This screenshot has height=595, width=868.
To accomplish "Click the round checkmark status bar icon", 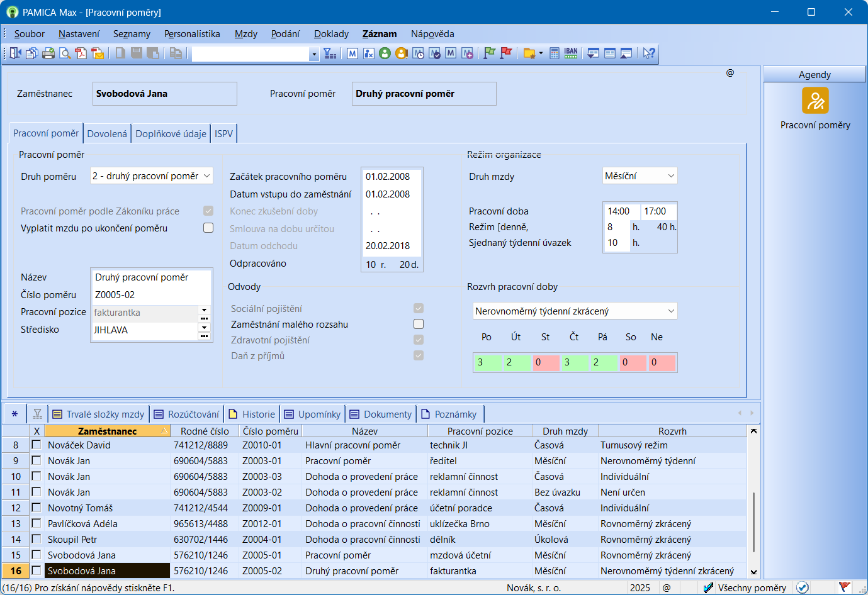I will [x=802, y=587].
